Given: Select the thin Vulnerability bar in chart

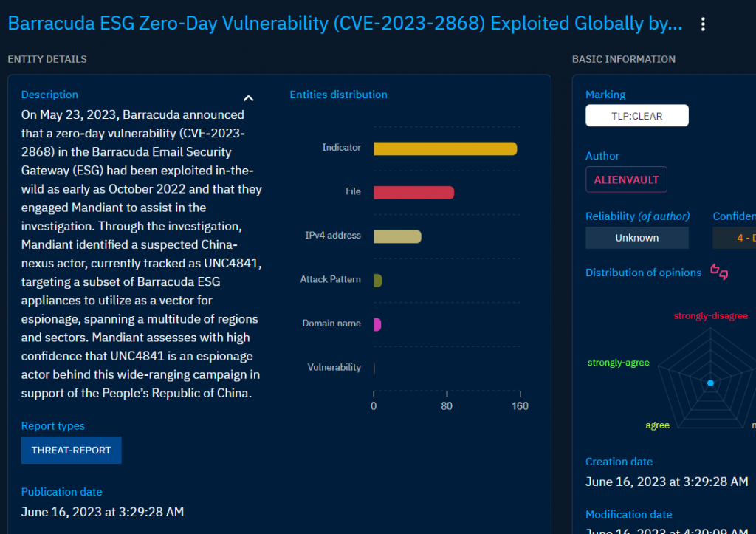Looking at the screenshot, I should point(374,368).
